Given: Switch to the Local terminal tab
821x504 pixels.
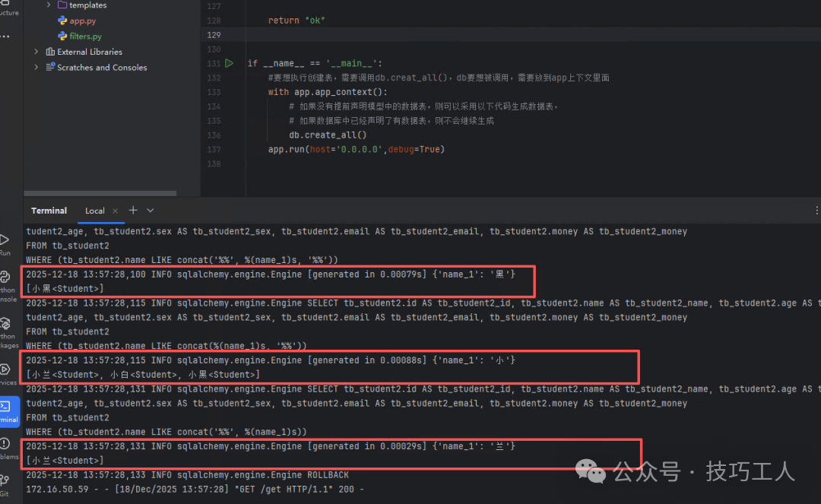Looking at the screenshot, I should pyautogui.click(x=94, y=211).
